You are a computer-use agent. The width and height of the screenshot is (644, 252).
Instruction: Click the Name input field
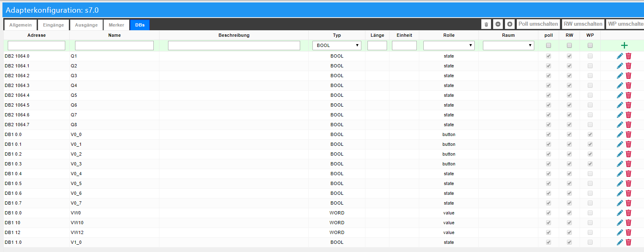coord(114,45)
